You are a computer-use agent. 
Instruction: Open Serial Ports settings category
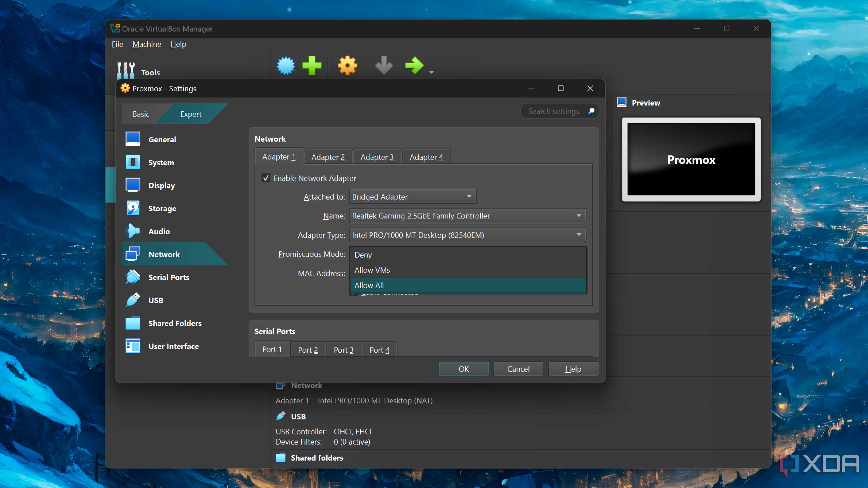(x=175, y=277)
